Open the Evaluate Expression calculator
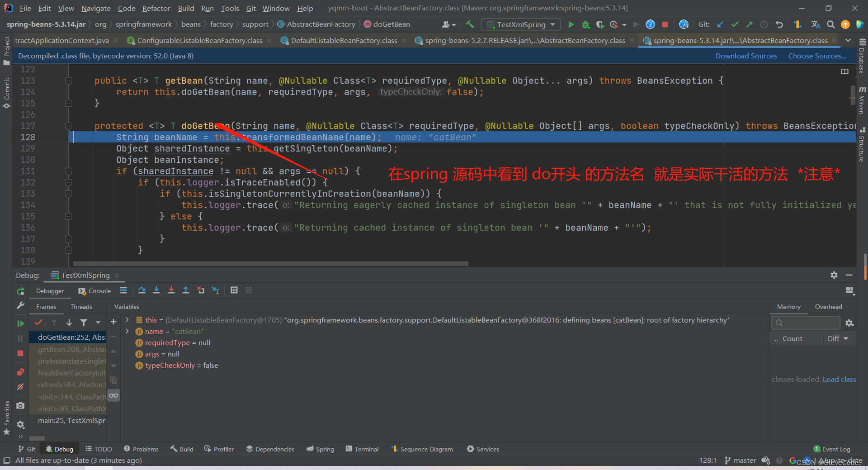 tap(234, 290)
